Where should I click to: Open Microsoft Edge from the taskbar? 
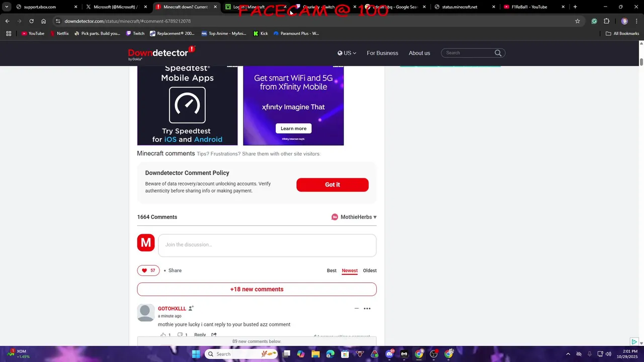tap(330, 354)
